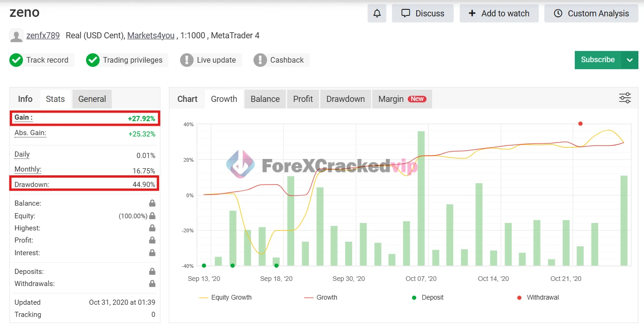
Task: Click the Cashback warning icon
Action: click(260, 60)
